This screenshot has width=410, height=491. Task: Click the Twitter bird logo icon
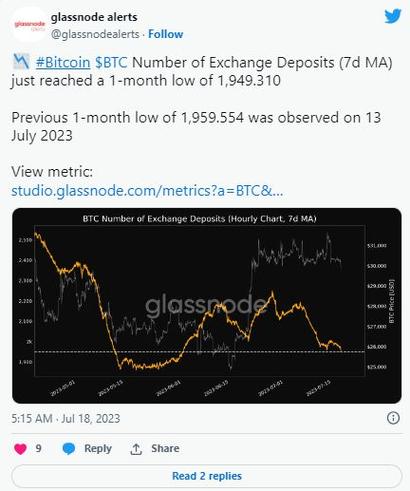(393, 16)
